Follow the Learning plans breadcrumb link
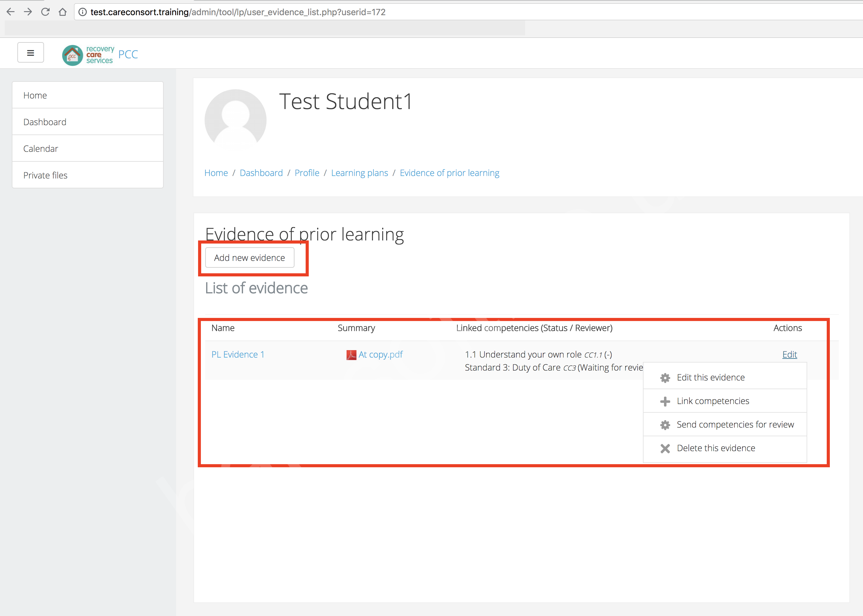The width and height of the screenshot is (863, 616). (x=359, y=173)
